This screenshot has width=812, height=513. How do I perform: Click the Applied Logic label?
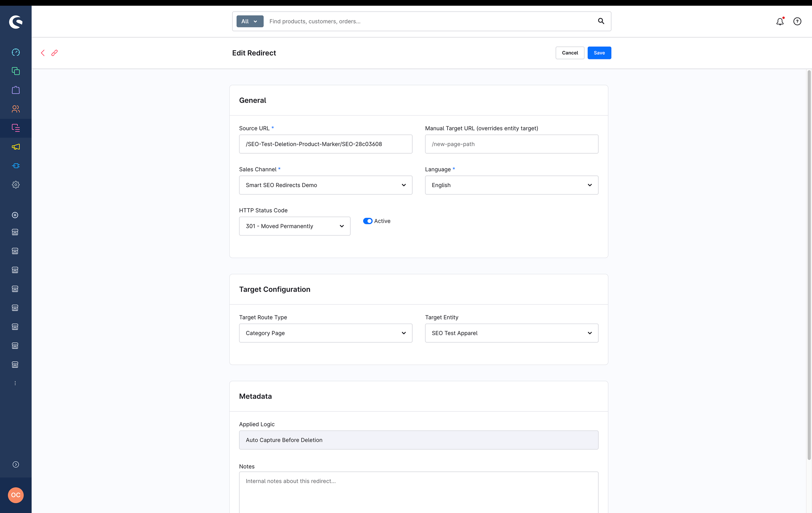tap(257, 424)
